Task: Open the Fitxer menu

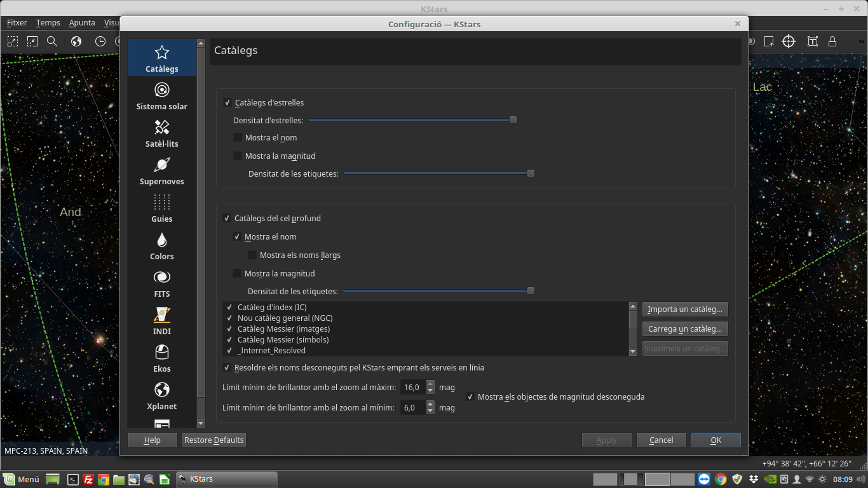Action: pyautogui.click(x=17, y=23)
